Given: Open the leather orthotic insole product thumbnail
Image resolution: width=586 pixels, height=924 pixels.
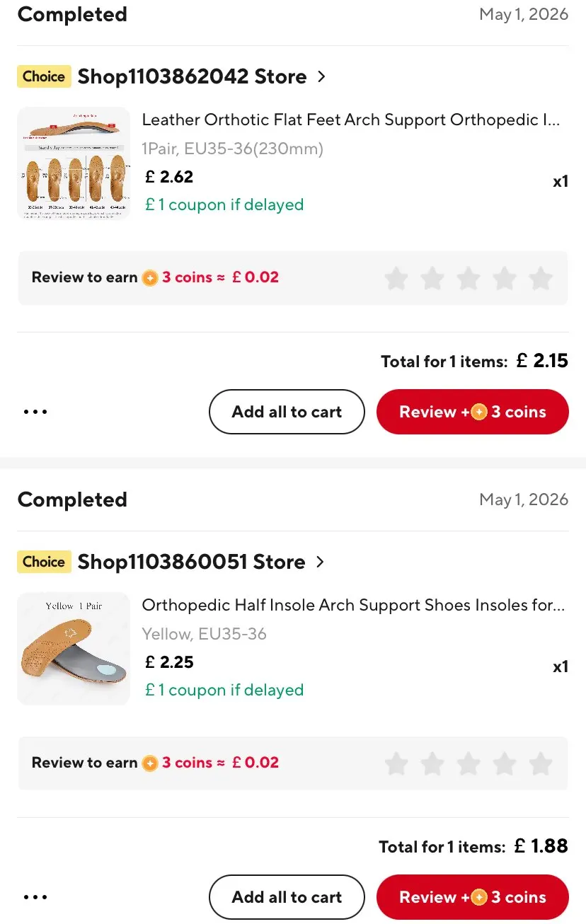Looking at the screenshot, I should click(74, 163).
